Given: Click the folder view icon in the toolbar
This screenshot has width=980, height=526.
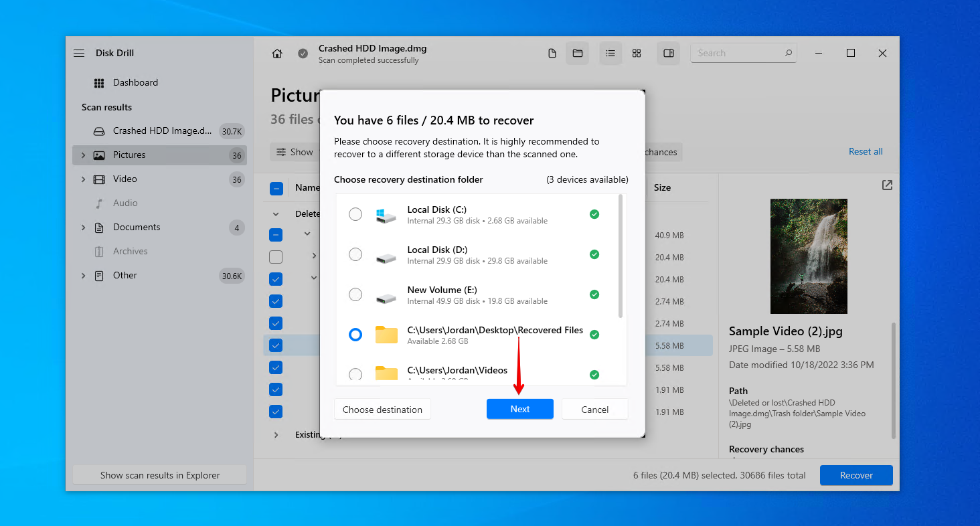Looking at the screenshot, I should (577, 53).
